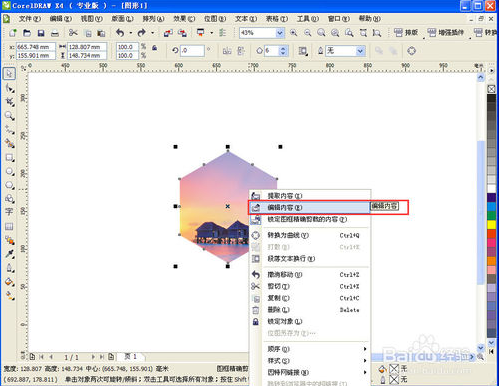Click the Convert to curves icon on property bar
This screenshot has width=499, height=386.
tap(412, 51)
